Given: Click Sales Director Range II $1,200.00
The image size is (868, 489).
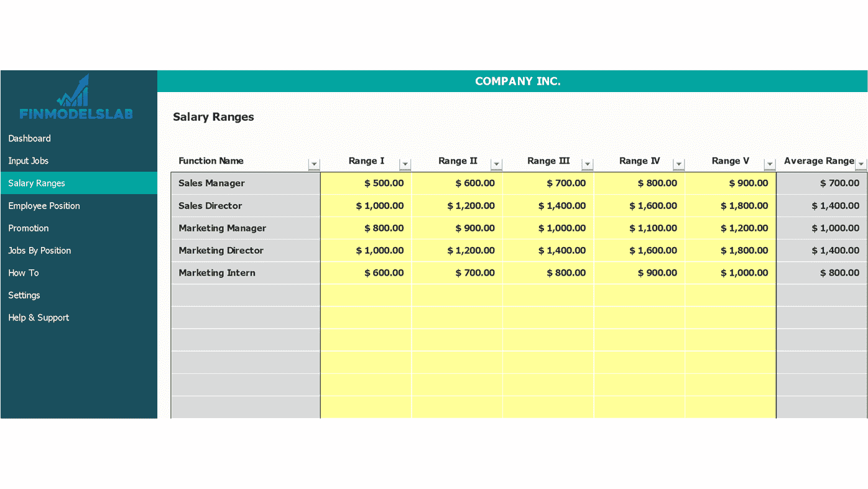Looking at the screenshot, I should point(457,205).
